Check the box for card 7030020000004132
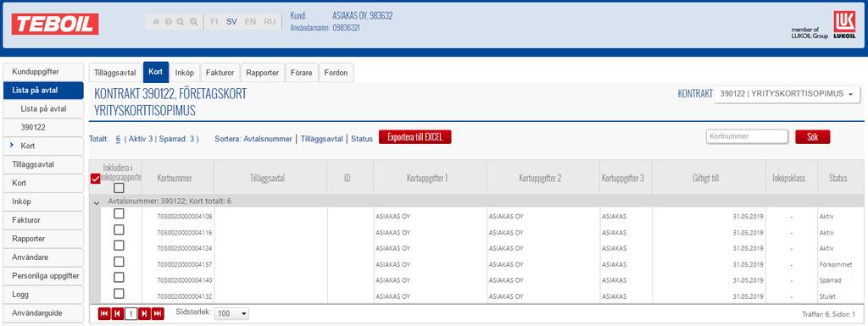This screenshot has height=326, width=868. pos(119,293)
